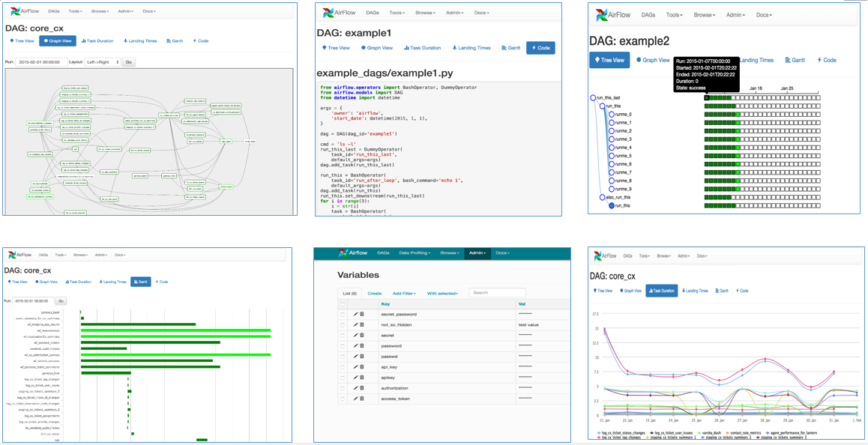Delete the apikey variable via trash icon
868x445 pixels.
[362, 377]
